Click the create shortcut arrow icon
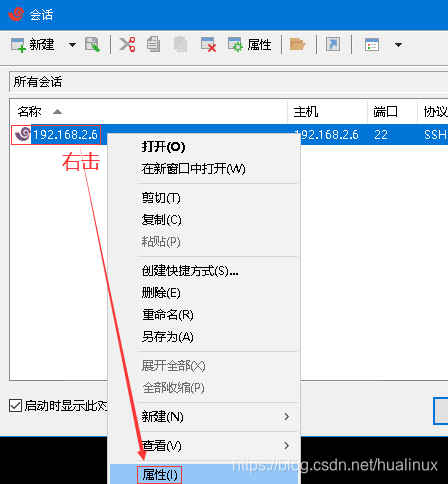This screenshot has height=484, width=448. [333, 45]
